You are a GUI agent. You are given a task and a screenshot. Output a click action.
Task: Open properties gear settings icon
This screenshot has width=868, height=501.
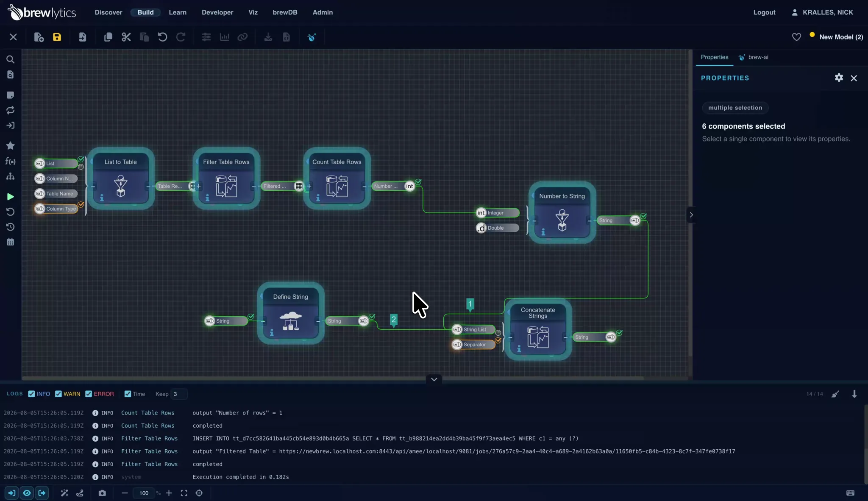pyautogui.click(x=839, y=78)
